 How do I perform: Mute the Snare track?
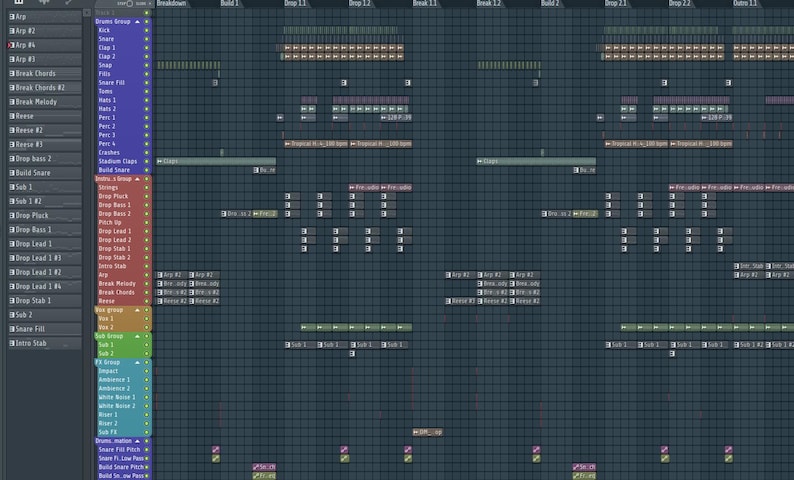click(x=147, y=39)
